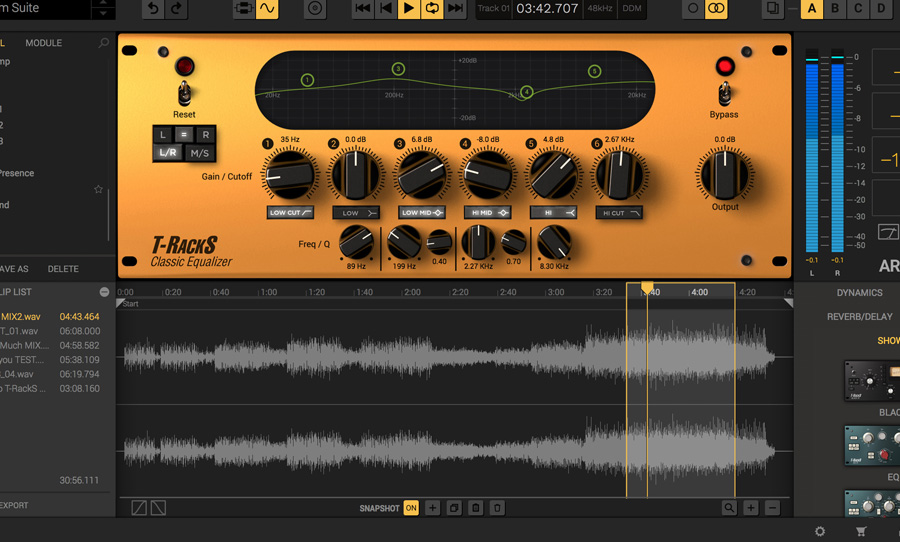The height and width of the screenshot is (542, 900).
Task: Click the fade-in shape icon
Action: pyautogui.click(x=139, y=508)
